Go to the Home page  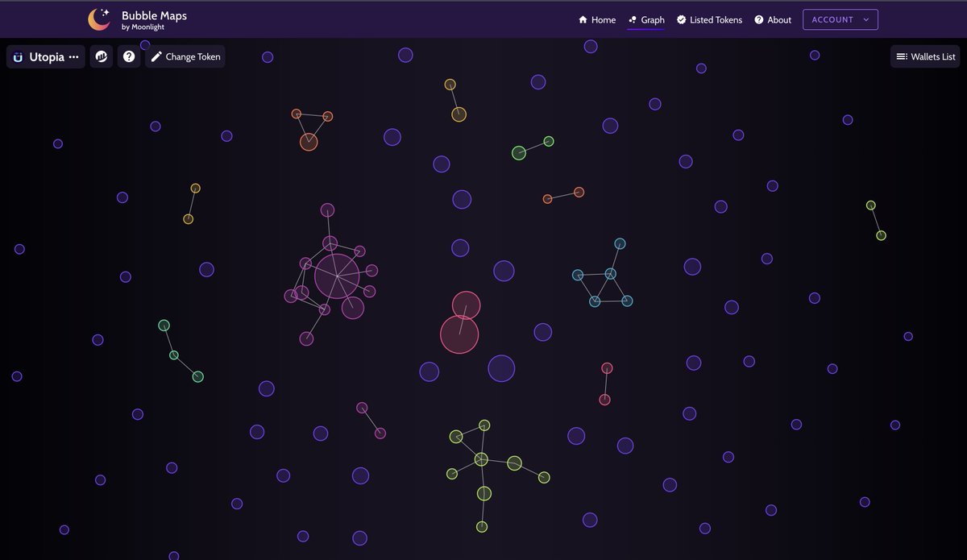tap(597, 19)
